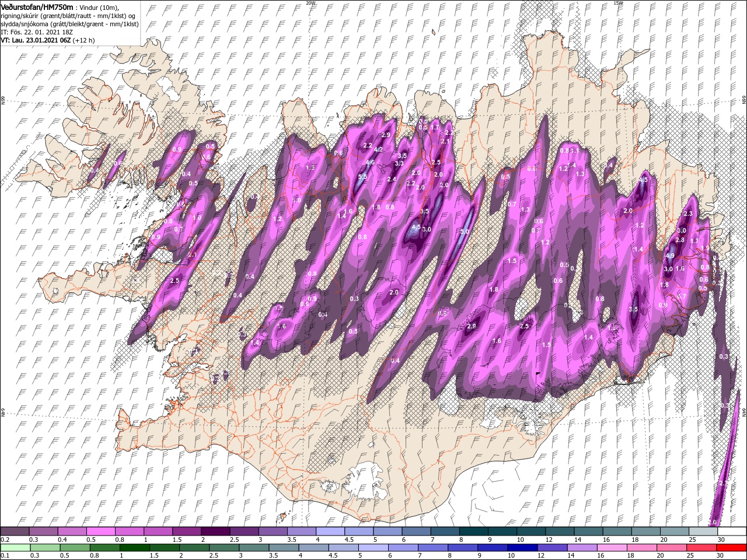Click the palest green 0.1–0.3 rain scale swatch
This screenshot has width=747, height=560.
pos(15,548)
